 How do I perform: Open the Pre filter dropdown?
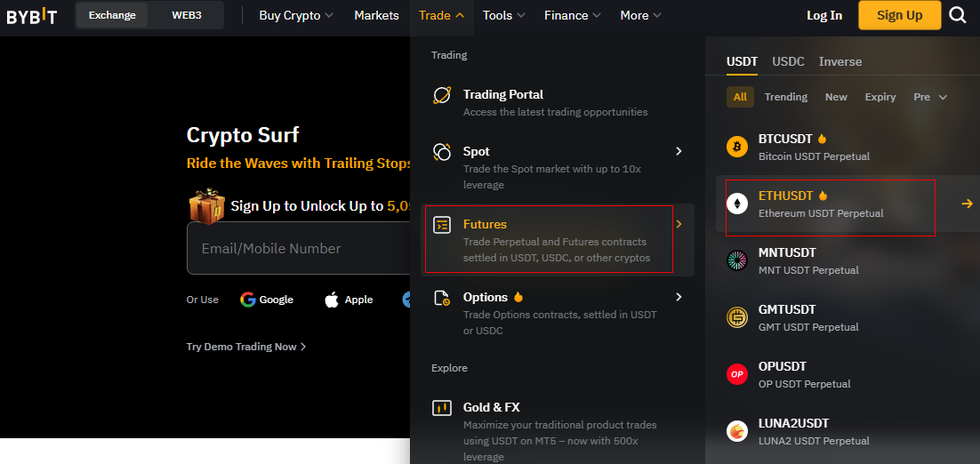930,97
